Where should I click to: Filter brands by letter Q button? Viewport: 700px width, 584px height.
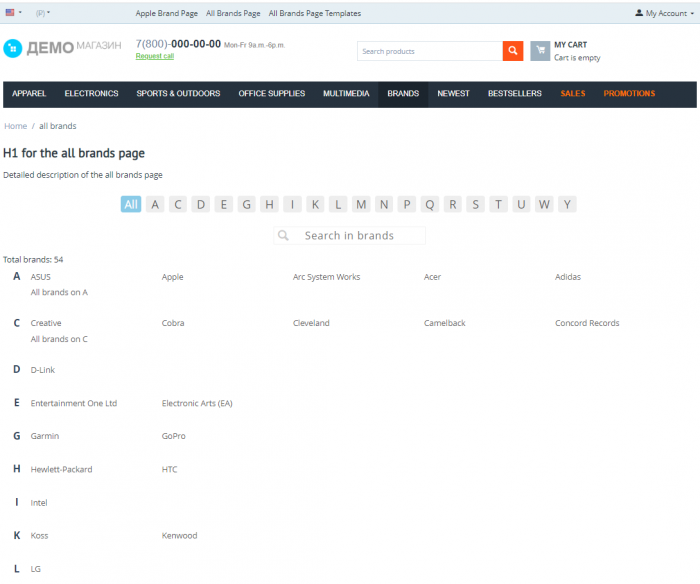[x=430, y=204]
